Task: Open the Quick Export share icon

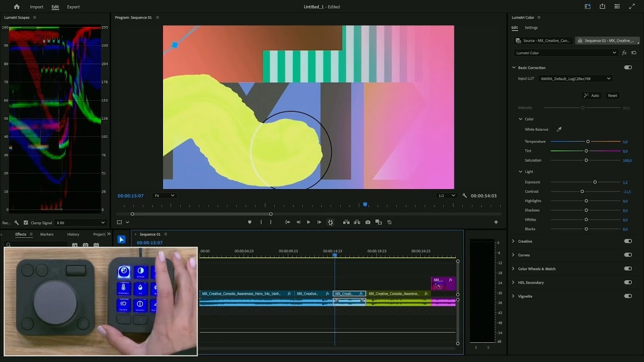Action: point(602,7)
